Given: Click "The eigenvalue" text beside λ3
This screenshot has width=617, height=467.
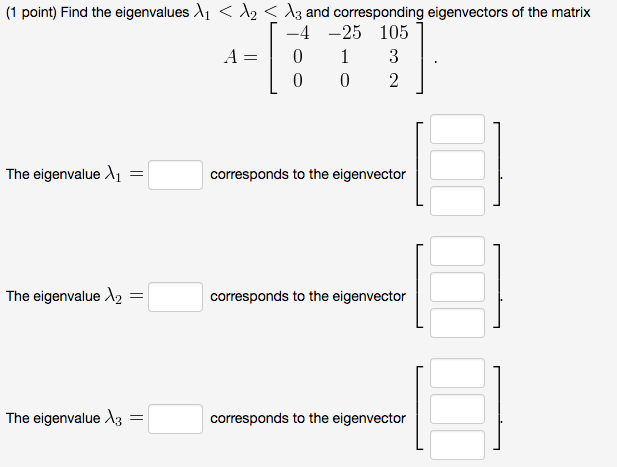Looking at the screenshot, I should pos(53,418).
